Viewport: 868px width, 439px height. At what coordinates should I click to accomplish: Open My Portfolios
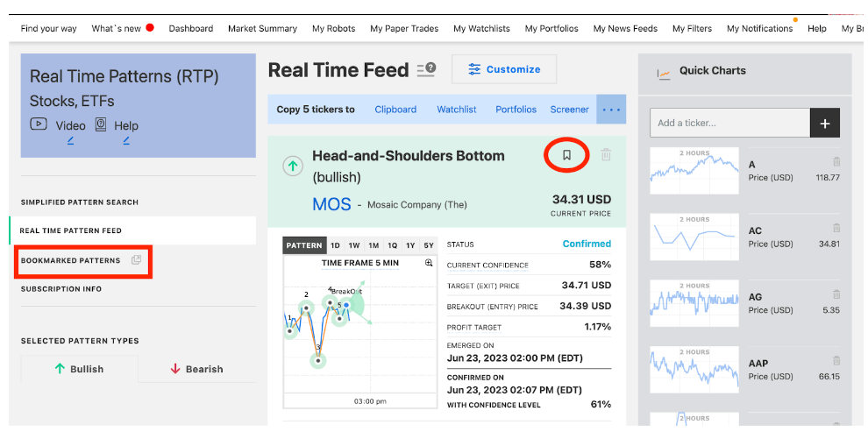[x=551, y=29]
